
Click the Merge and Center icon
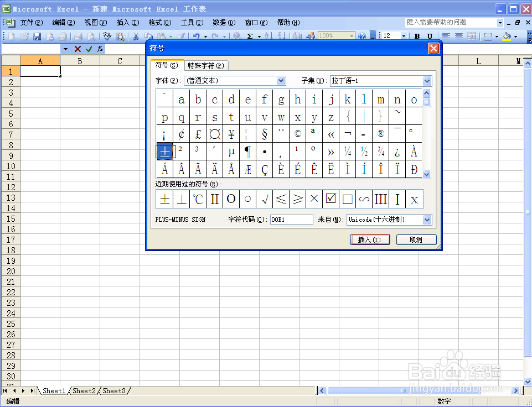(x=472, y=36)
